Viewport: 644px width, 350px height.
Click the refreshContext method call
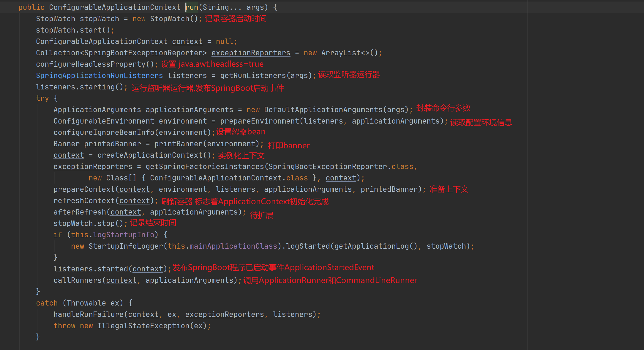(x=84, y=201)
